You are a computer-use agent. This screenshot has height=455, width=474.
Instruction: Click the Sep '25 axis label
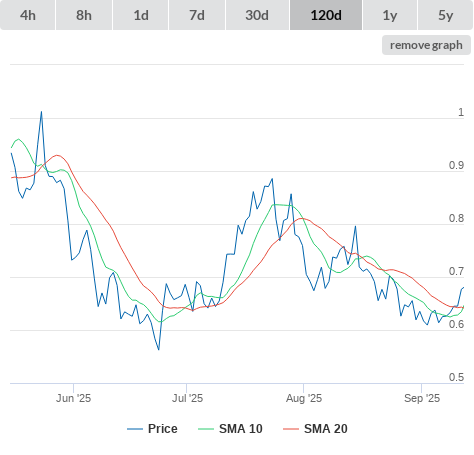click(422, 398)
